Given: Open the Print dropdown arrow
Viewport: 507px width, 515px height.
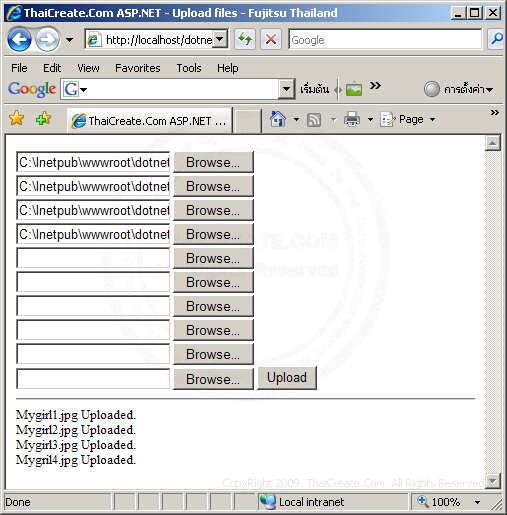Looking at the screenshot, I should pyautogui.click(x=370, y=119).
